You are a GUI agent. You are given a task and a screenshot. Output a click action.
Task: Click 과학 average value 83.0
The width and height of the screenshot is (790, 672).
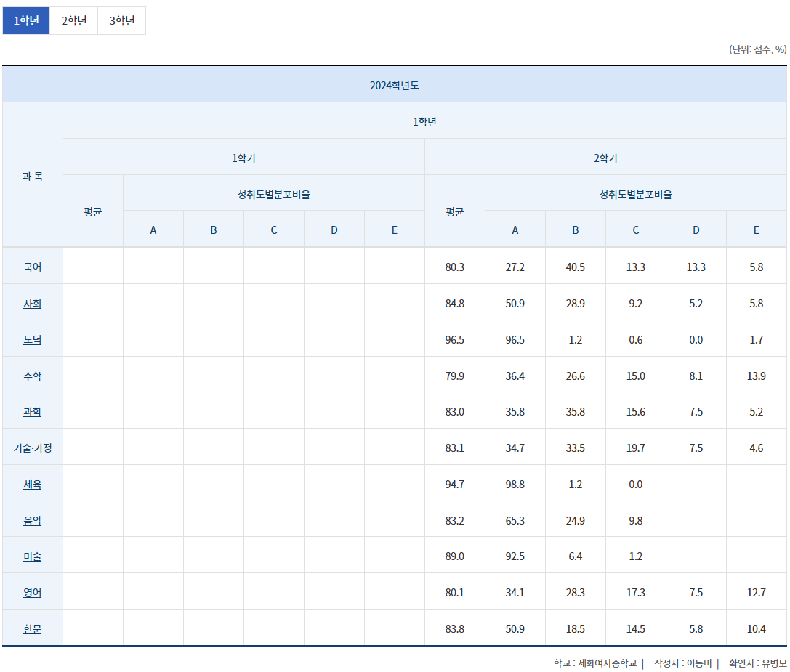pos(454,412)
